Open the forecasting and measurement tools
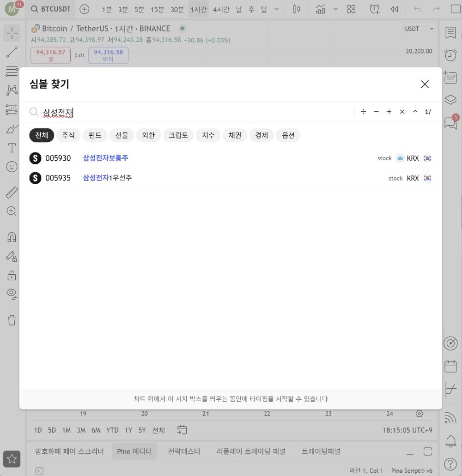 tap(12, 109)
